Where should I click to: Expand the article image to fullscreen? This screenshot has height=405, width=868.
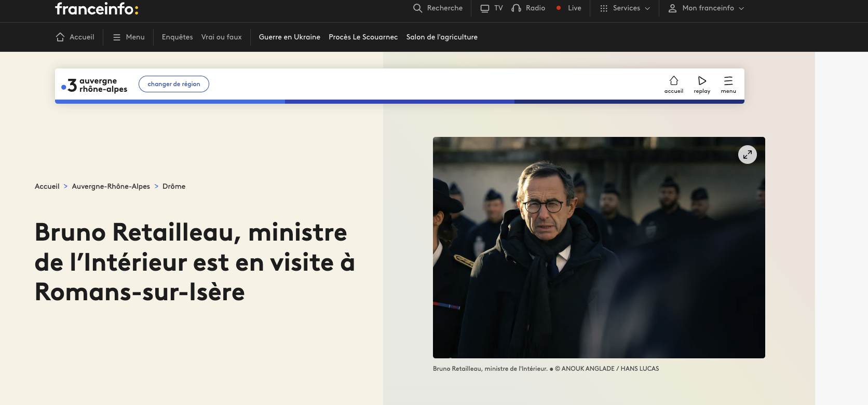click(747, 155)
